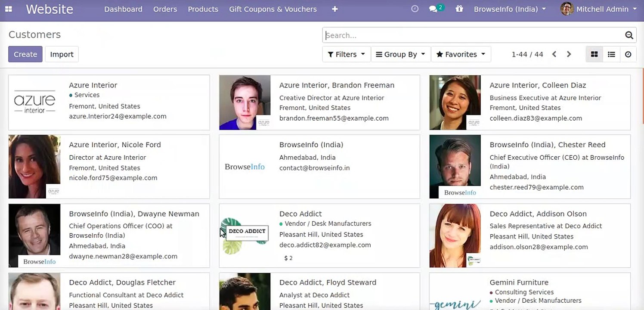644x310 pixels.
Task: Go to next page arrow
Action: [569, 54]
